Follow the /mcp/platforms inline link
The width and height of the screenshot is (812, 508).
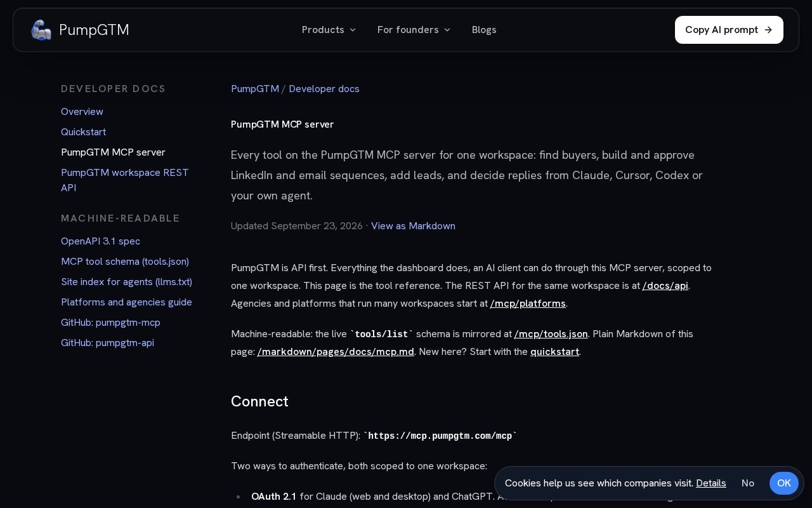(x=528, y=304)
